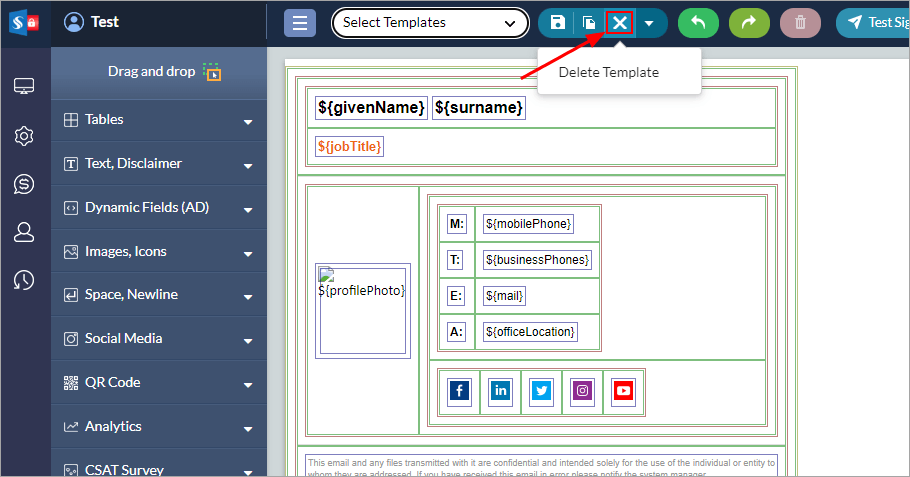910x477 pixels.
Task: Click the save template icon
Action: pos(558,23)
